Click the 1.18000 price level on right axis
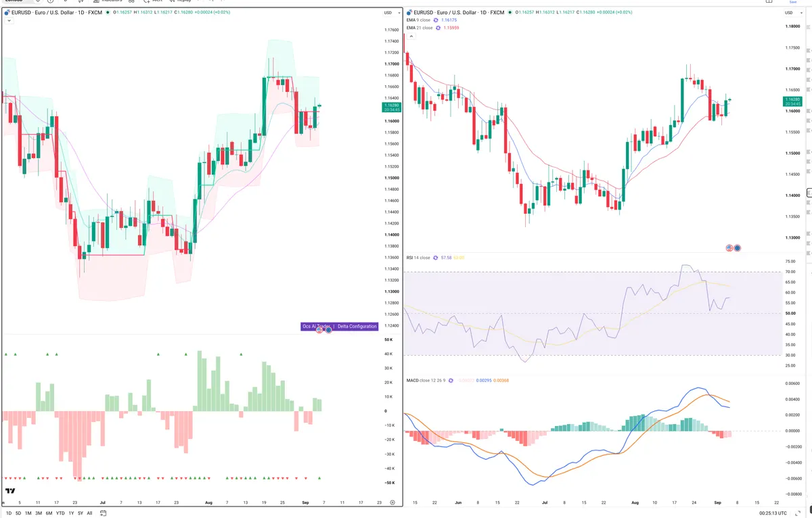This screenshot has height=518, width=812. (x=793, y=26)
